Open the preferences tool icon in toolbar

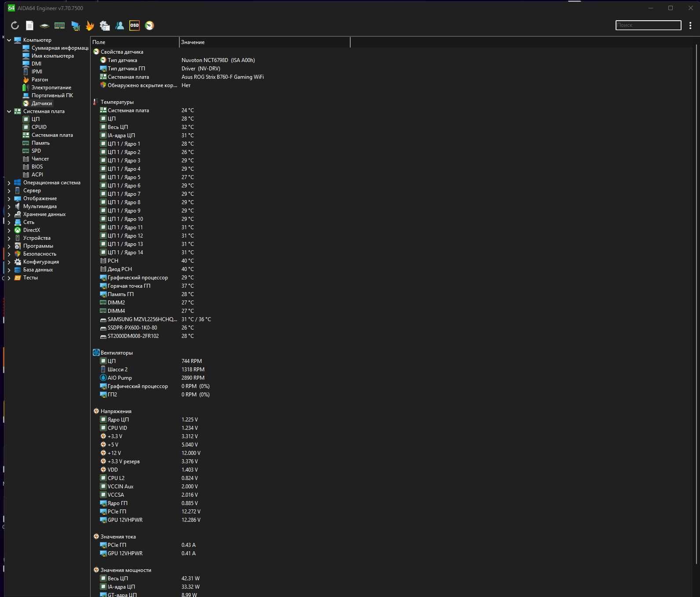pyautogui.click(x=105, y=26)
